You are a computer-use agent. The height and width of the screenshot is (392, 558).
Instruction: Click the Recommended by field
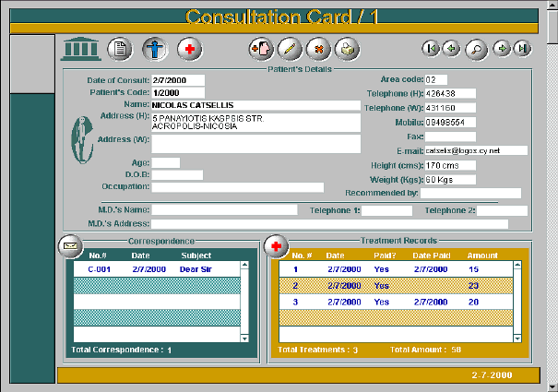pos(470,193)
